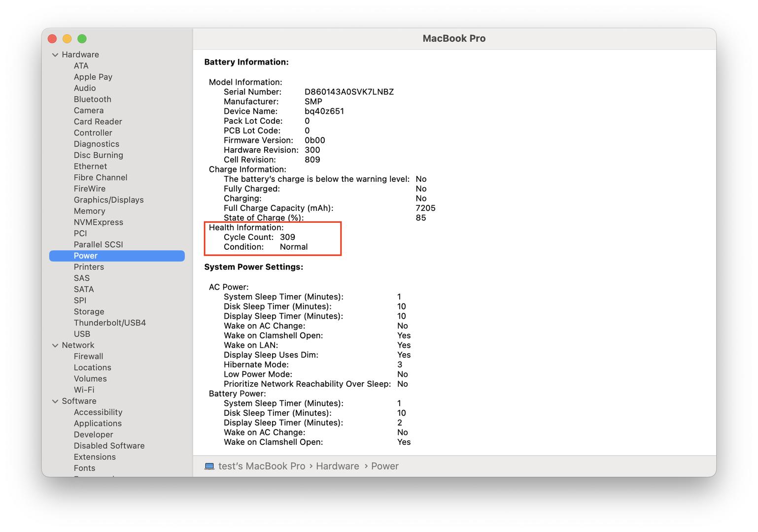Open the SPI entry

tap(80, 300)
